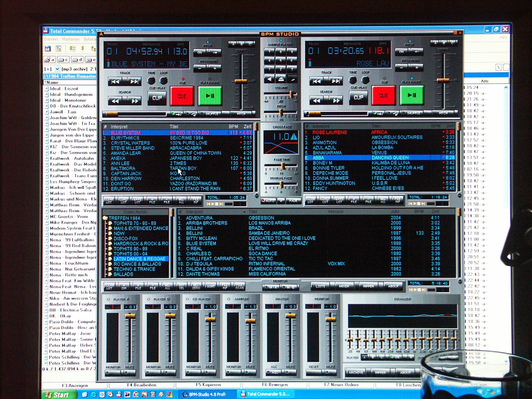Click the CUP button on Player B
The height and width of the screenshot is (399, 532).
358,97
